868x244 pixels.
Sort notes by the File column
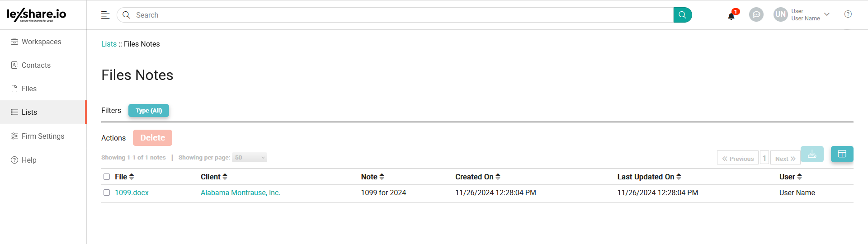(x=124, y=177)
